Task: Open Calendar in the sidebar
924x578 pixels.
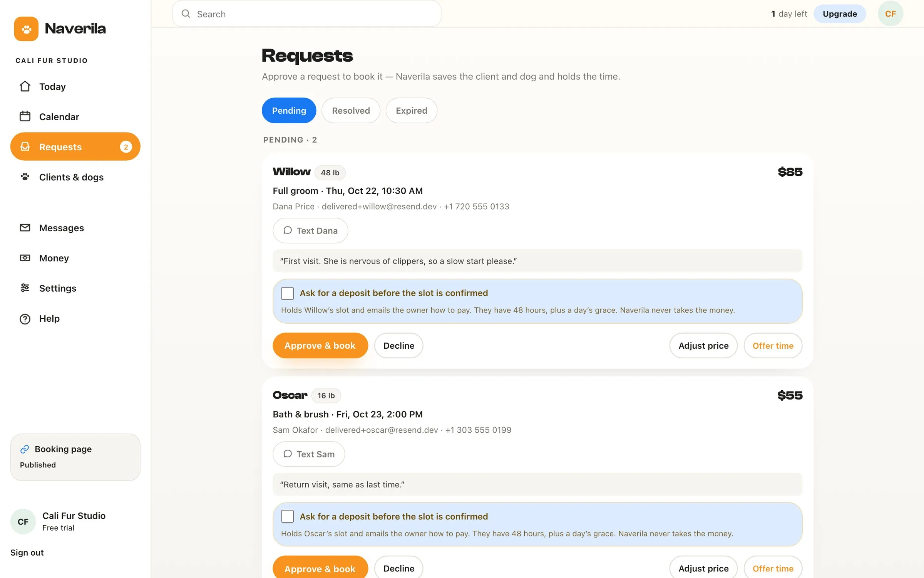Action: pos(75,116)
